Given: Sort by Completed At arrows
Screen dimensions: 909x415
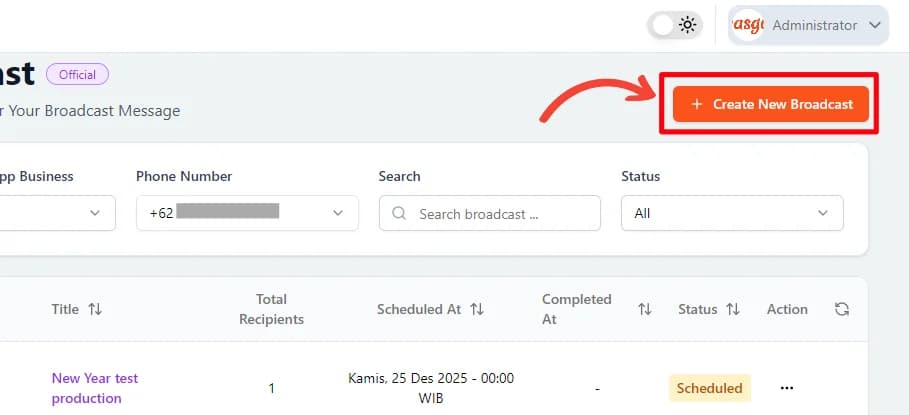Looking at the screenshot, I should pos(644,310).
